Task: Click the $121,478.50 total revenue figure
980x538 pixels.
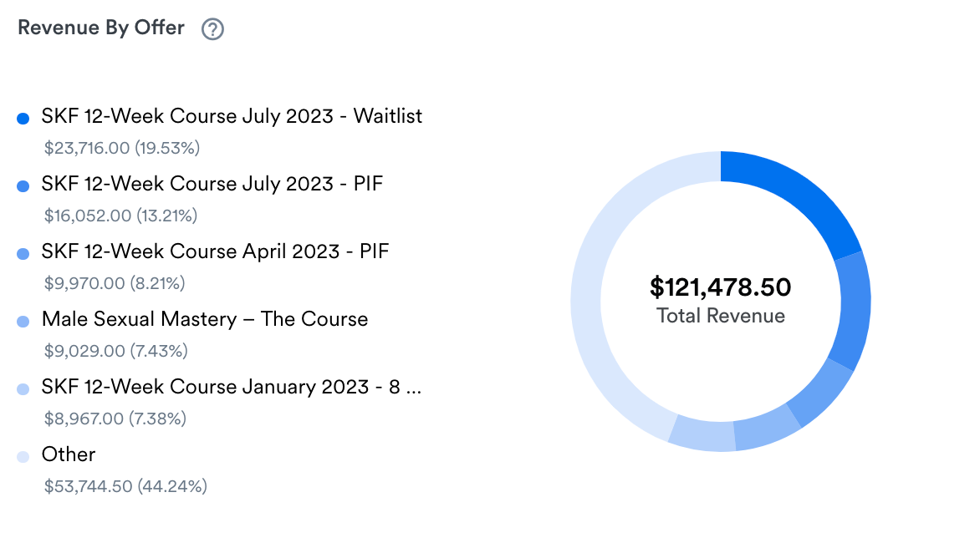Action: coord(720,287)
